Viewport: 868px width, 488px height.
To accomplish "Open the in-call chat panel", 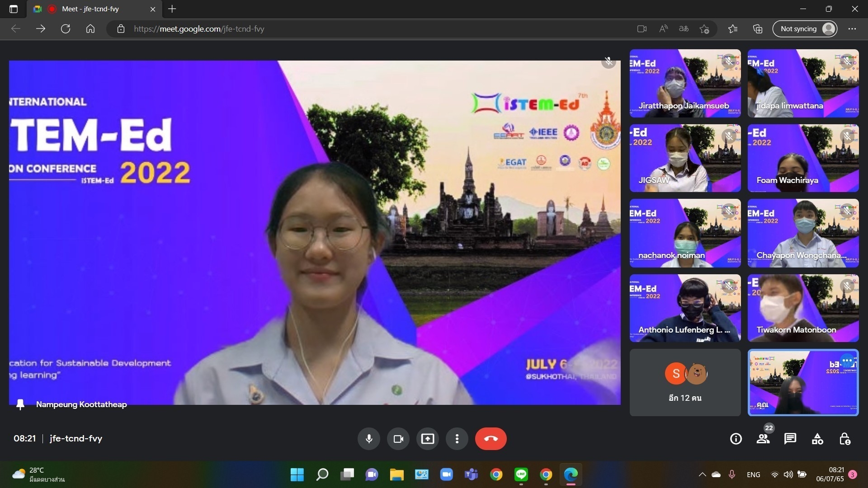I will tap(790, 439).
